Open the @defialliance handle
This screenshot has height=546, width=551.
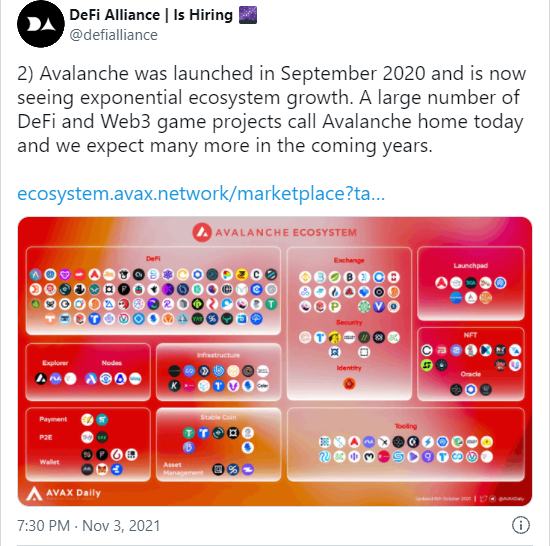coord(114,35)
